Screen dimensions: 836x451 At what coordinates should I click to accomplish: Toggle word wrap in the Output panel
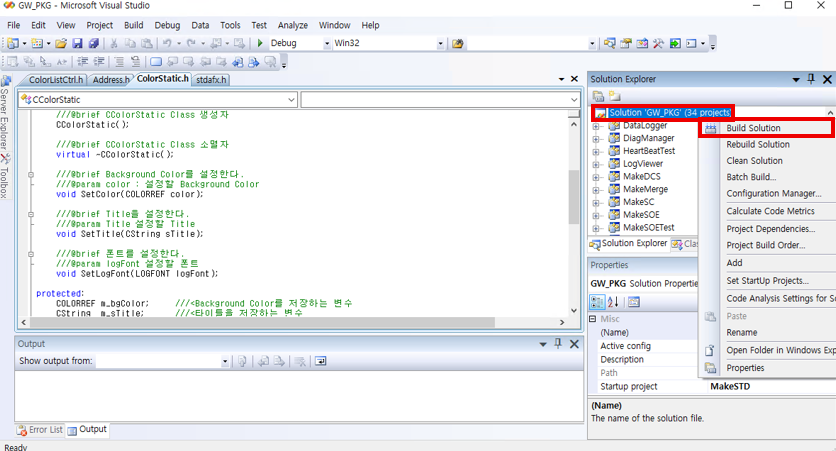320,361
